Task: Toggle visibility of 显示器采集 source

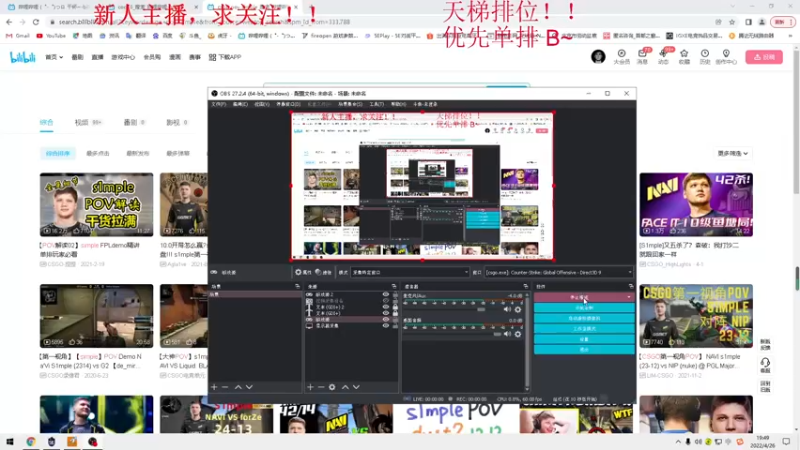Action: 386,326
